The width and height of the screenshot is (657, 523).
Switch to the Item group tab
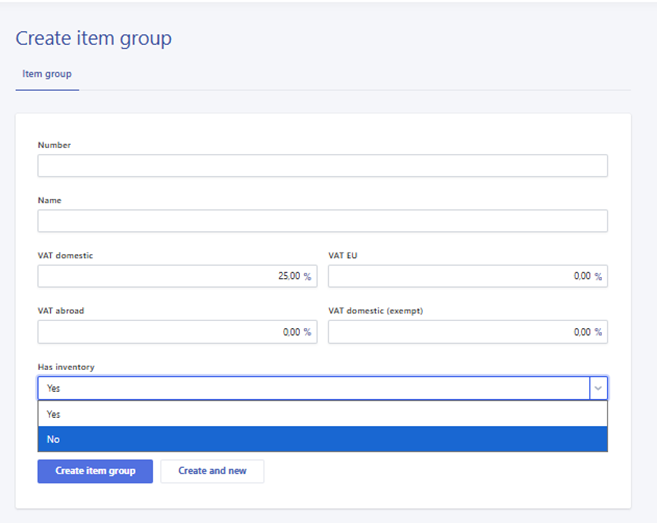tap(47, 74)
